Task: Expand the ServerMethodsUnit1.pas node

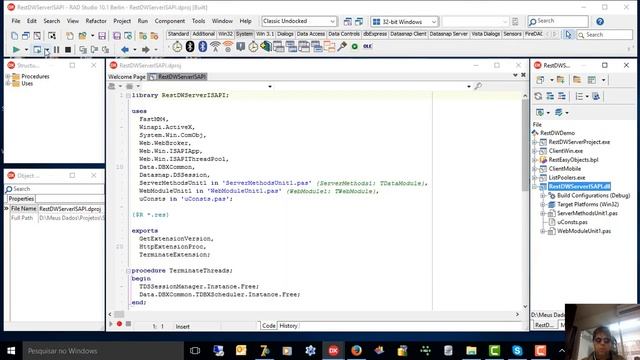Action: pos(543,213)
